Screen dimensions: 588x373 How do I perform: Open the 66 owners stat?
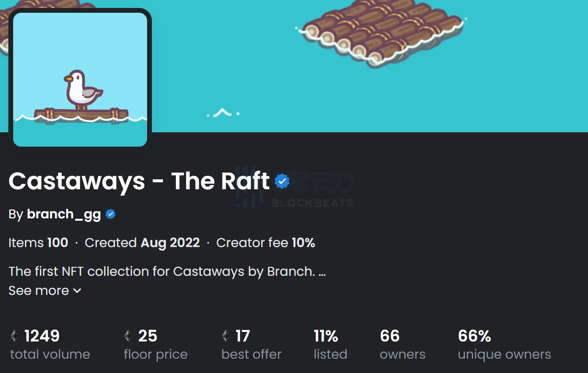click(x=389, y=336)
